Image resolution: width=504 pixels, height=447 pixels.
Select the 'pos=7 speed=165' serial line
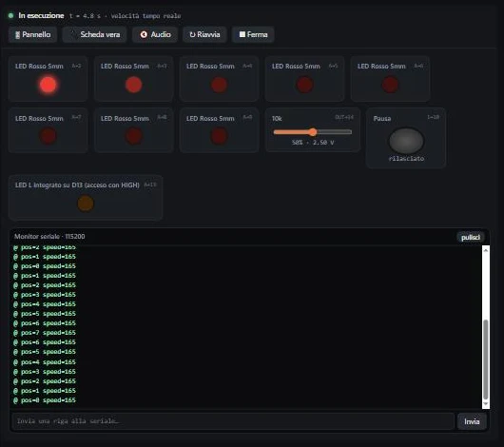[45, 333]
